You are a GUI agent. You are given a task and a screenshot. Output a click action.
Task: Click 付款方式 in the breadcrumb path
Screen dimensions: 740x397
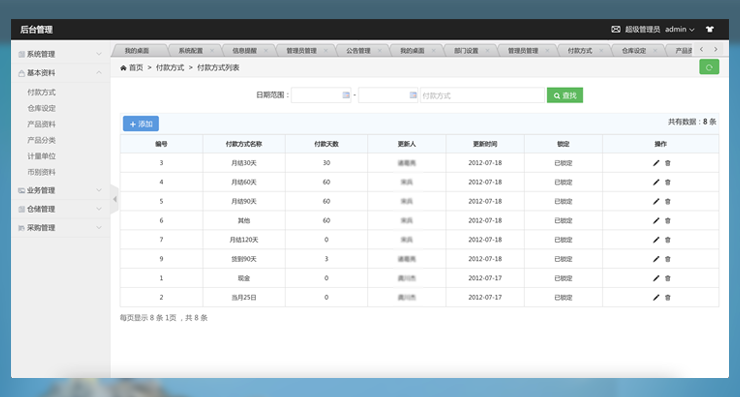coord(170,68)
